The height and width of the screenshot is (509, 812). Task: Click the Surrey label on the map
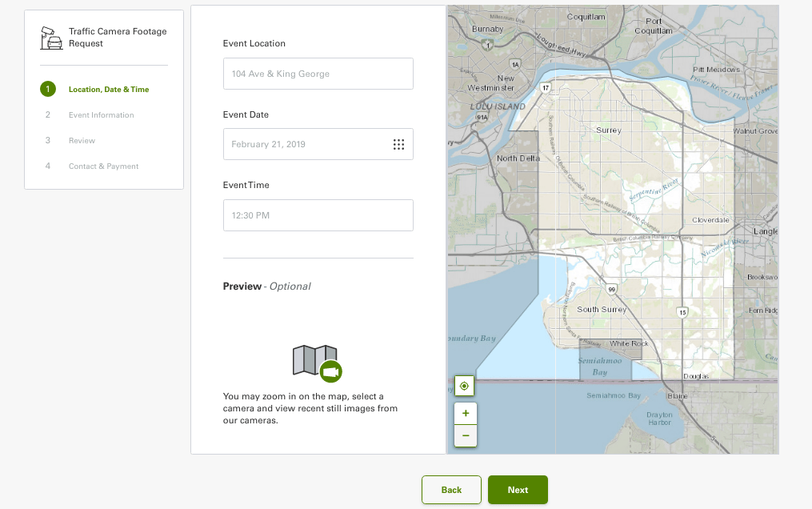pos(609,130)
